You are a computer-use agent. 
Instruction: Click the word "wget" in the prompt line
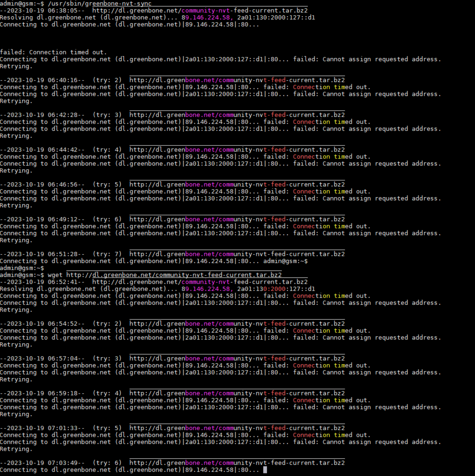pyautogui.click(x=55, y=275)
